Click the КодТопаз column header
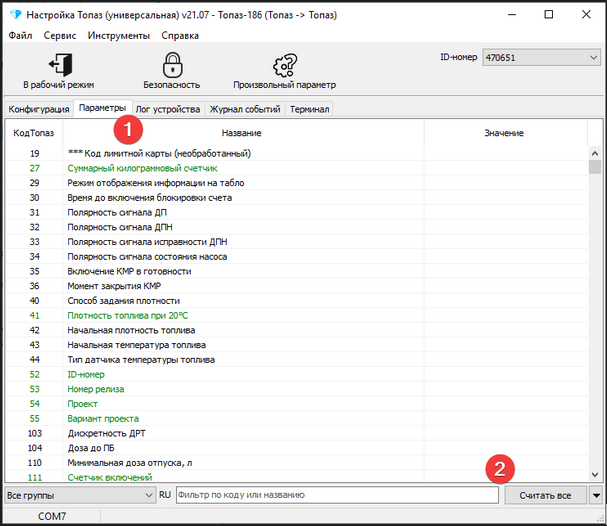 [x=34, y=133]
